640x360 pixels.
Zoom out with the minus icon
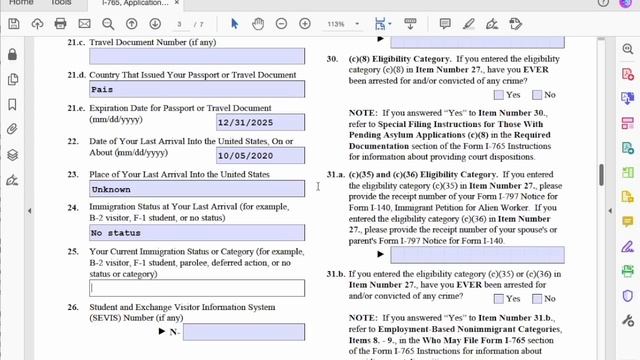tap(281, 24)
